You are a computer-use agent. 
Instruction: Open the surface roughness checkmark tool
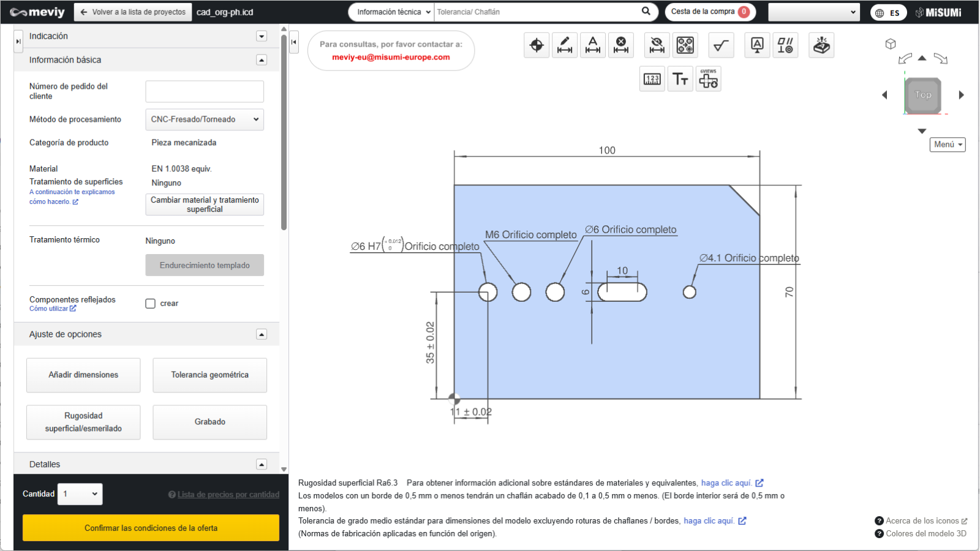point(721,45)
